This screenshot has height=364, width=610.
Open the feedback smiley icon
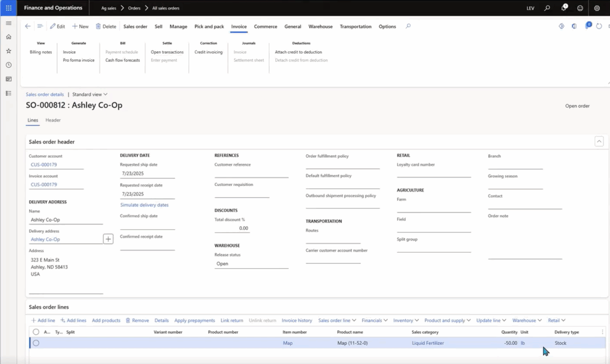(580, 8)
